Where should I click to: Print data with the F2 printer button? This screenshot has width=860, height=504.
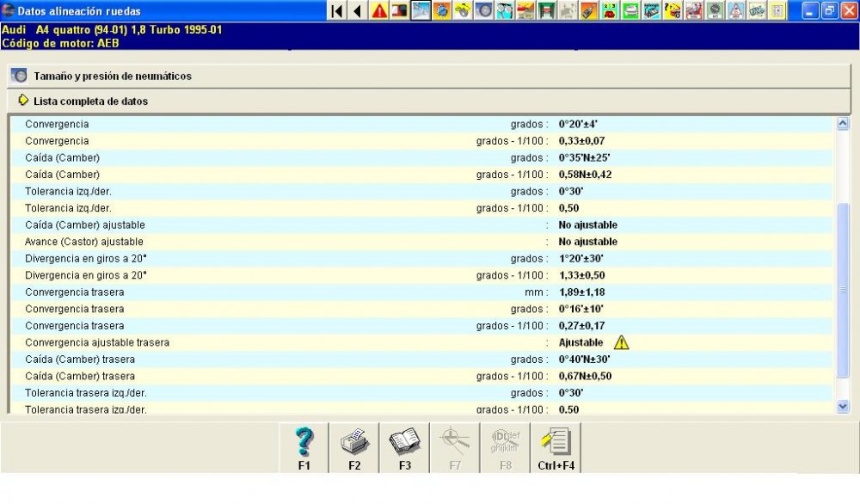[x=354, y=448]
